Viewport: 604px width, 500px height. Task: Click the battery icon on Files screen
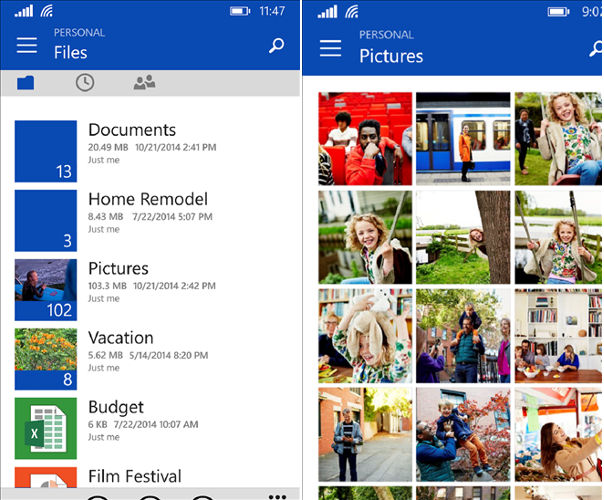tap(240, 11)
